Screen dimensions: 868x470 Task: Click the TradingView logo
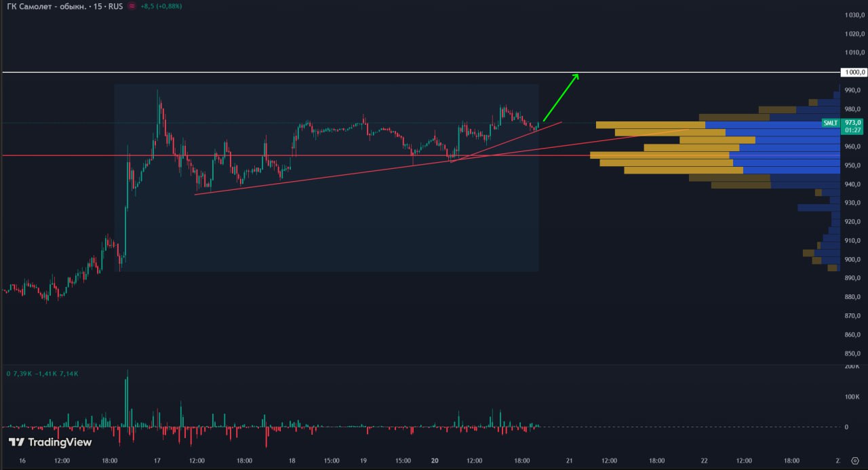(50, 442)
